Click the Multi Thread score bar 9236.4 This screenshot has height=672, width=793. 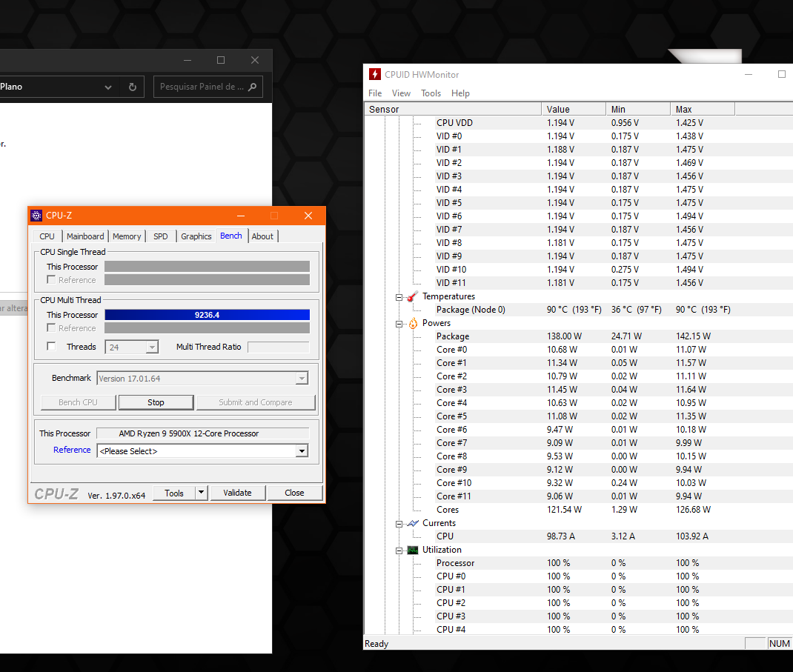point(208,315)
